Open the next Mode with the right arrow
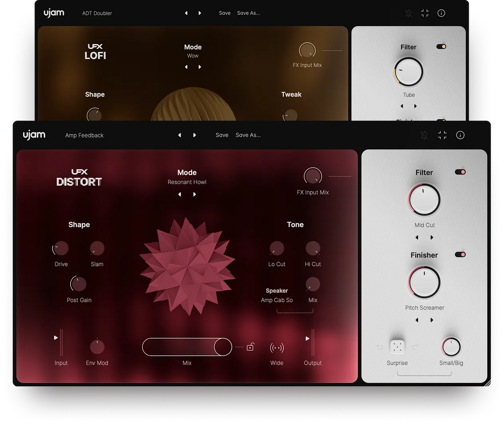Screen dimensions: 504x425 194,194
